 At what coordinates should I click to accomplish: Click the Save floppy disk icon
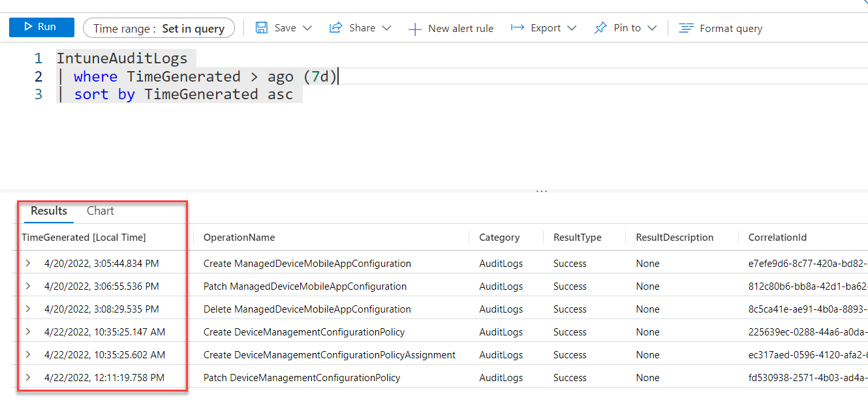262,28
